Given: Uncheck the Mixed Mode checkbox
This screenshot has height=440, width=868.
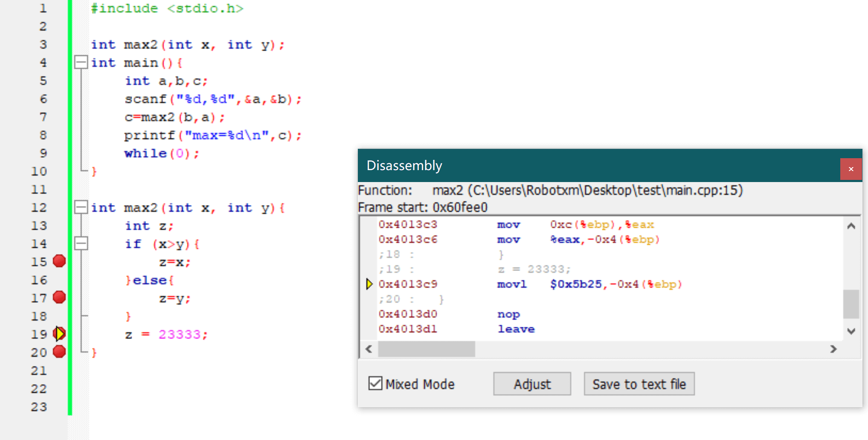Looking at the screenshot, I should coord(375,383).
